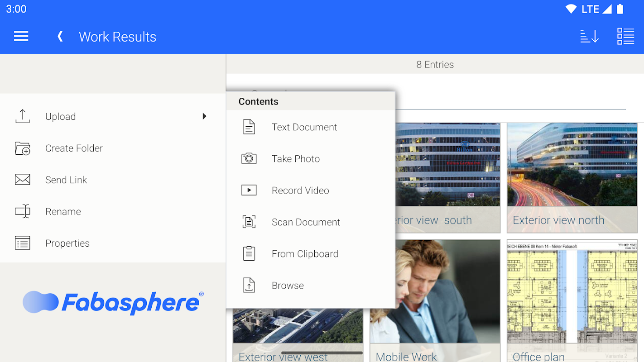The height and width of the screenshot is (362, 644).
Task: Select Record Video in the submenu
Action: point(311,191)
